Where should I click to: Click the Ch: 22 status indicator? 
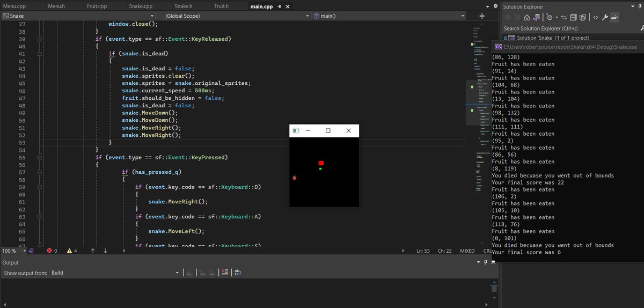click(445, 251)
